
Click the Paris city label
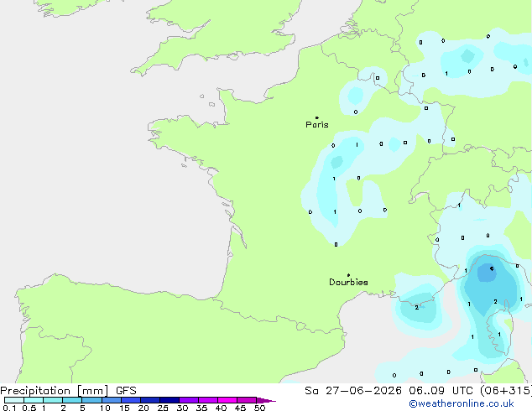pos(317,124)
